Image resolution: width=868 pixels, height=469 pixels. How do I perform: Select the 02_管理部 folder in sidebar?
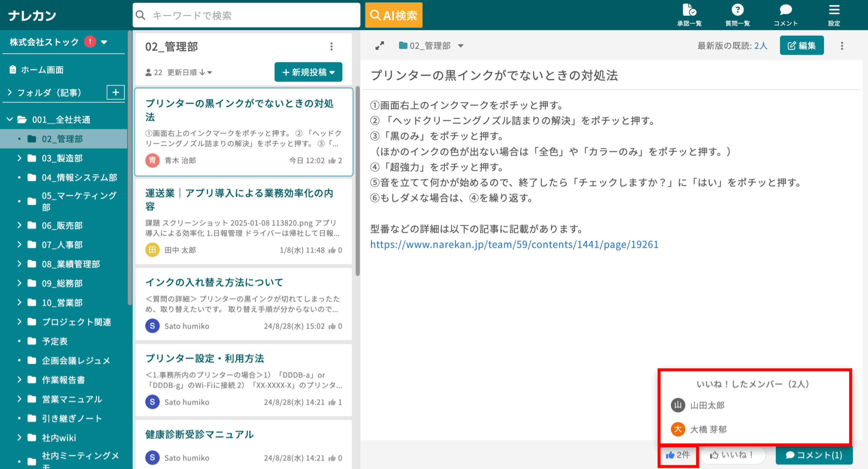64,139
